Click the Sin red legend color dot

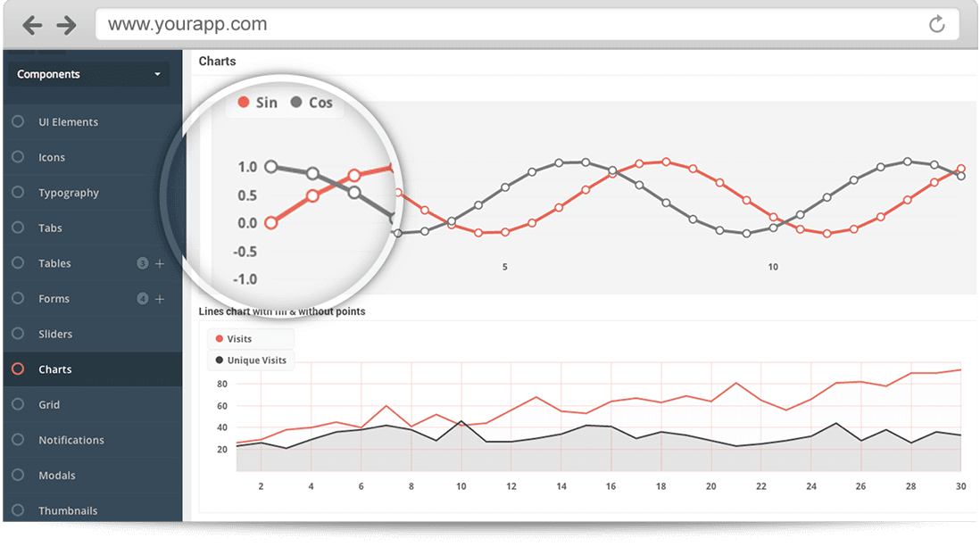click(x=244, y=103)
